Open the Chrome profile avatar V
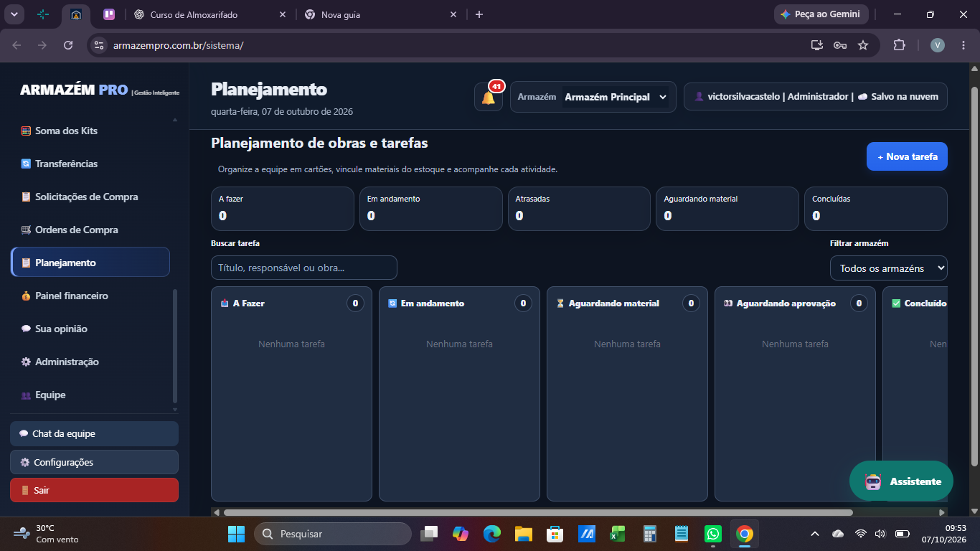 938,45
